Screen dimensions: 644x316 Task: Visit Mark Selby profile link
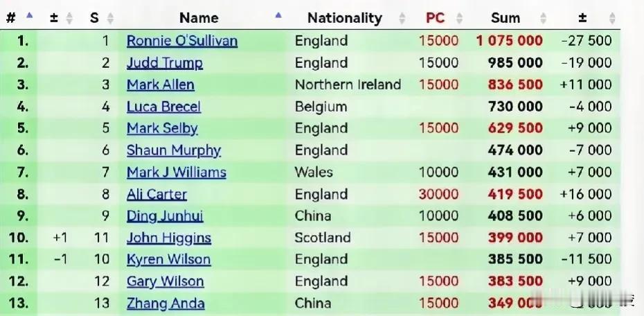[162, 129]
